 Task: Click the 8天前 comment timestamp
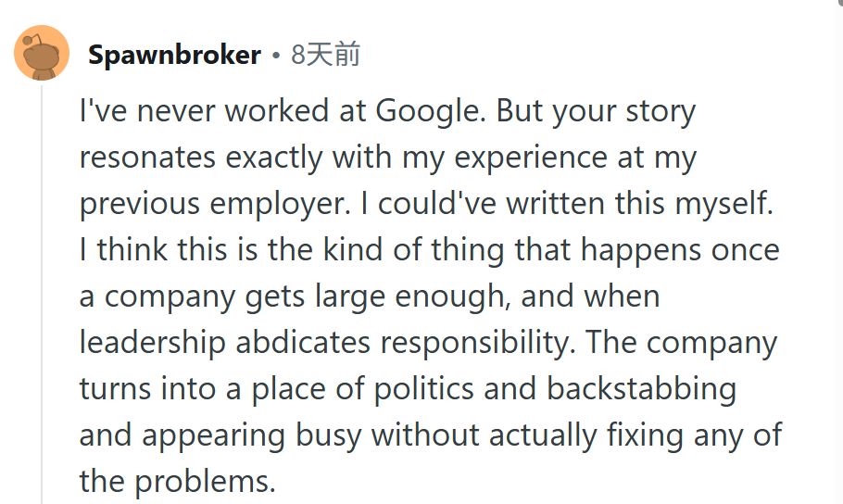pyautogui.click(x=325, y=55)
